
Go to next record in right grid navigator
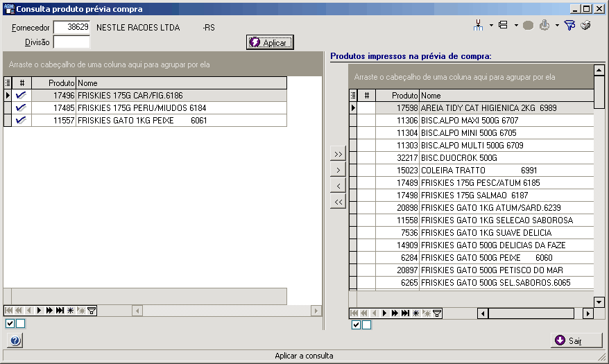(384, 313)
